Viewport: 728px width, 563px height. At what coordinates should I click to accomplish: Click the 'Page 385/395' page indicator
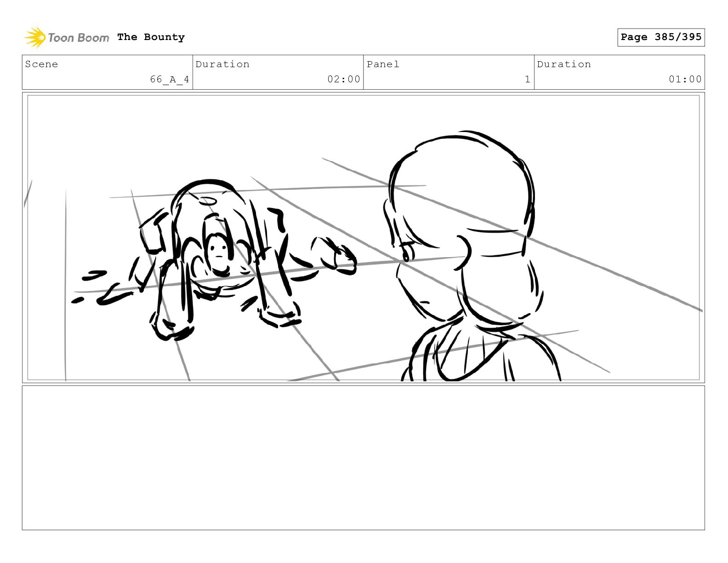(x=661, y=37)
